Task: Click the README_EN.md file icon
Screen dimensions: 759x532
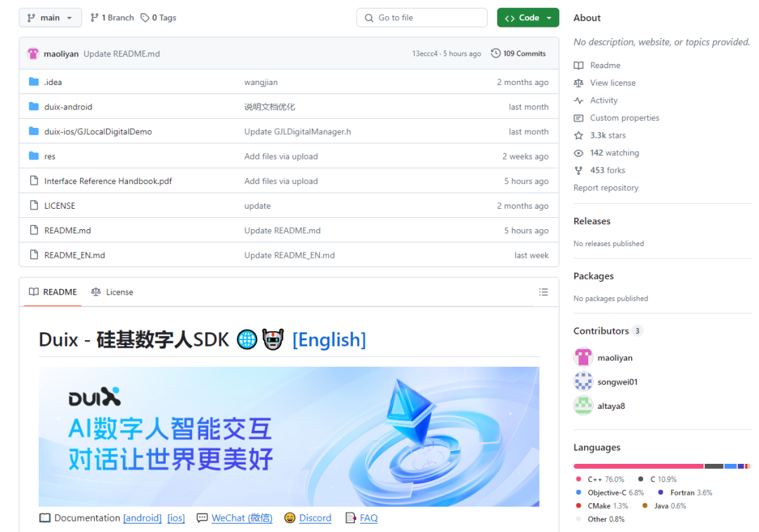Action: 34,254
